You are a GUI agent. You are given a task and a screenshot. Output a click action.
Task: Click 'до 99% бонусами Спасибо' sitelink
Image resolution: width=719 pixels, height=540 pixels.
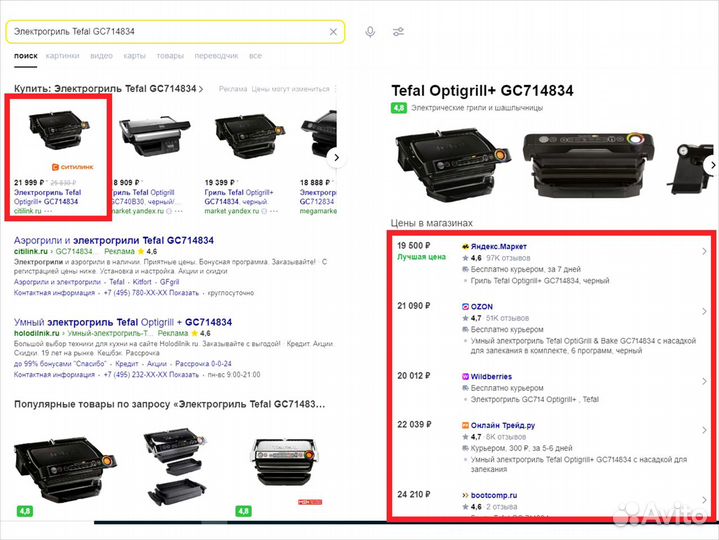coord(60,364)
